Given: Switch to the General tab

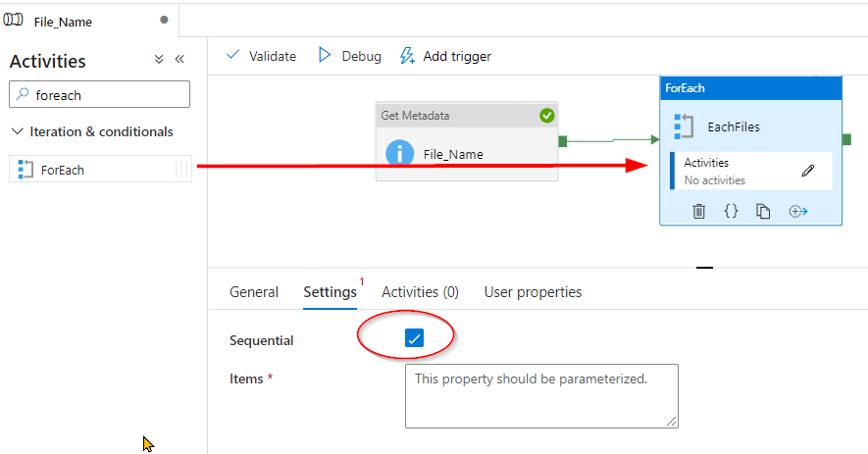Looking at the screenshot, I should pyautogui.click(x=254, y=292).
